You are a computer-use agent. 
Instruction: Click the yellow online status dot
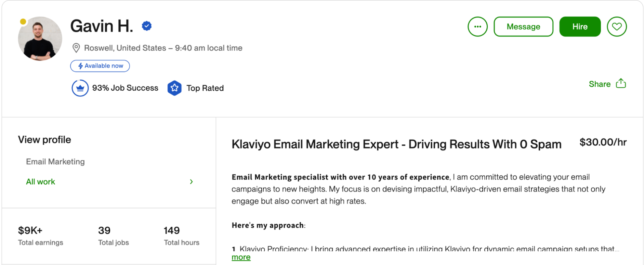tap(23, 22)
